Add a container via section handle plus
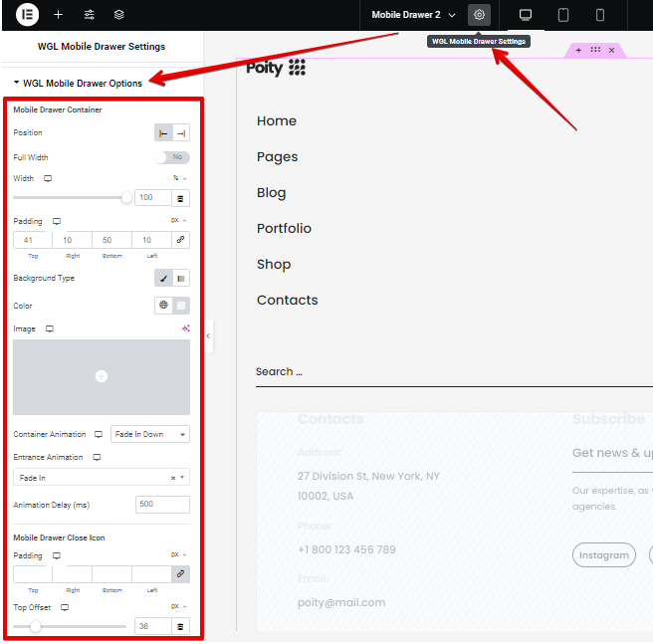653x644 pixels. [x=578, y=50]
